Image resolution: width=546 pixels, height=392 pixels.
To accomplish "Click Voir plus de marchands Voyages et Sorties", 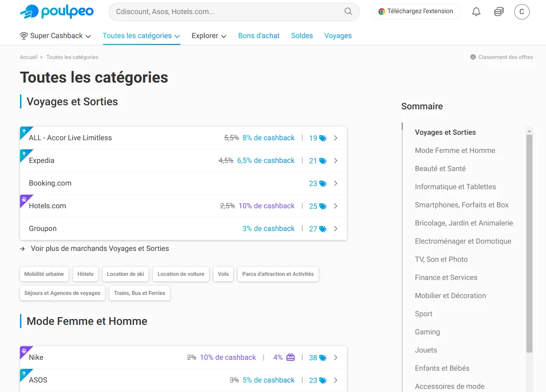I will [x=100, y=249].
